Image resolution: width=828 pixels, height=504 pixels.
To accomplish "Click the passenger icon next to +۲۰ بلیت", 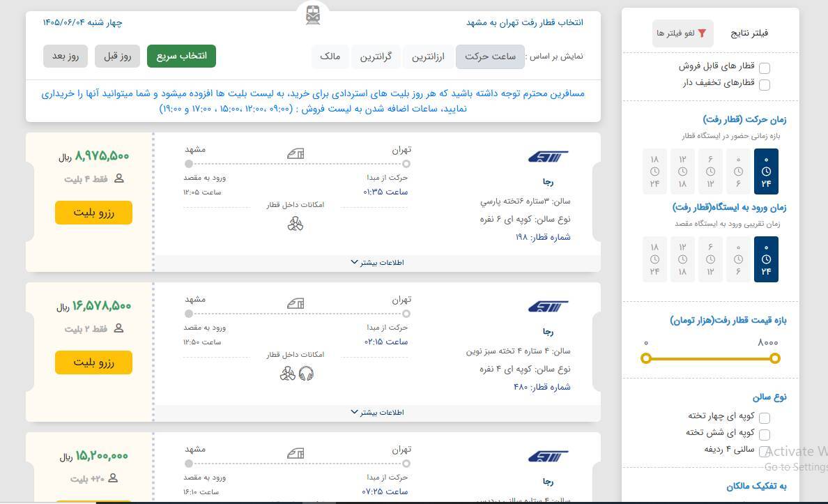I will (x=112, y=478).
